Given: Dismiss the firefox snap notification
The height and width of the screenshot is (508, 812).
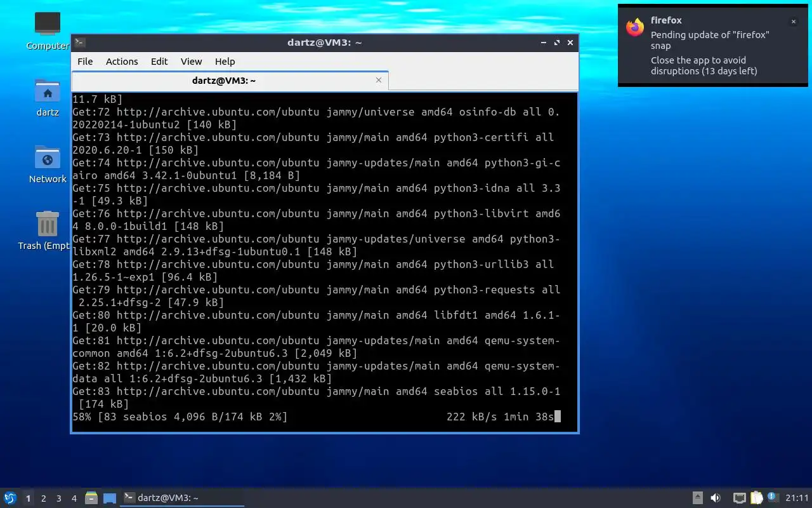Looking at the screenshot, I should point(793,22).
